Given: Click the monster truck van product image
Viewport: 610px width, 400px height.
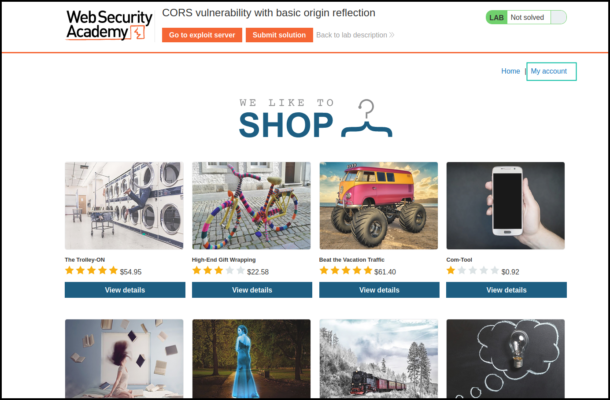Looking at the screenshot, I should (379, 205).
